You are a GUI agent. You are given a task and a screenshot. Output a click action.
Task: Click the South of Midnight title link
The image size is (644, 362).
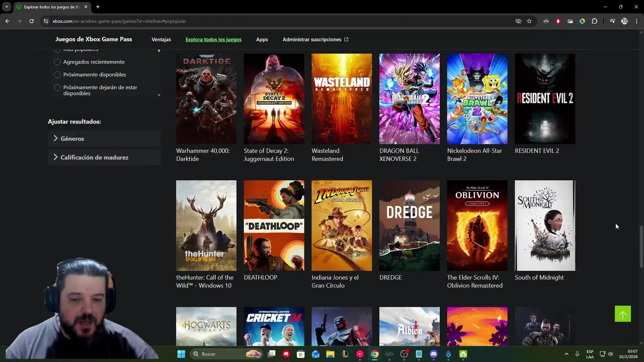539,278
